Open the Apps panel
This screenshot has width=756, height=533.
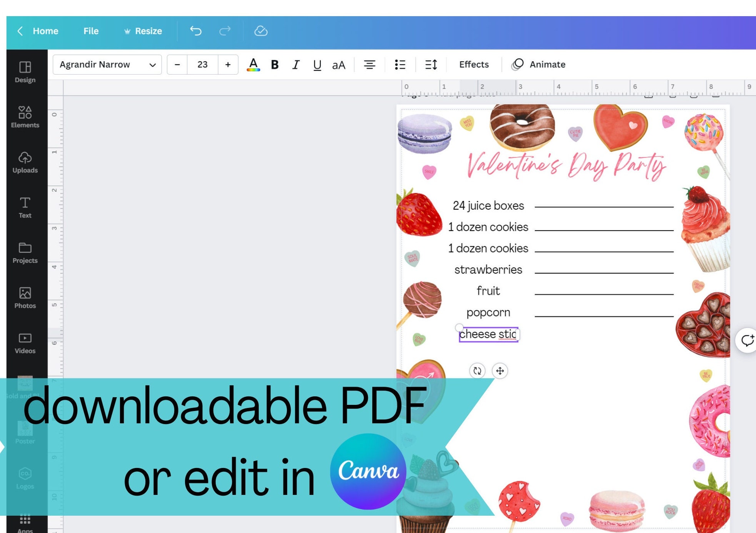pyautogui.click(x=25, y=521)
